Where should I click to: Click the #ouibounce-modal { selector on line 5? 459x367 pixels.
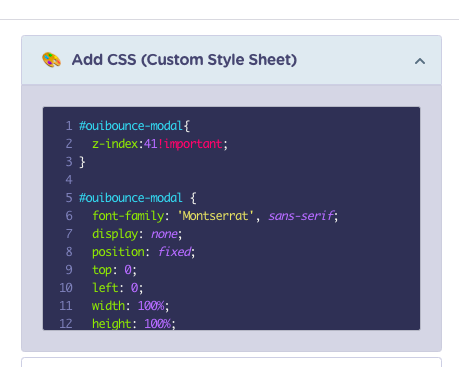138,198
